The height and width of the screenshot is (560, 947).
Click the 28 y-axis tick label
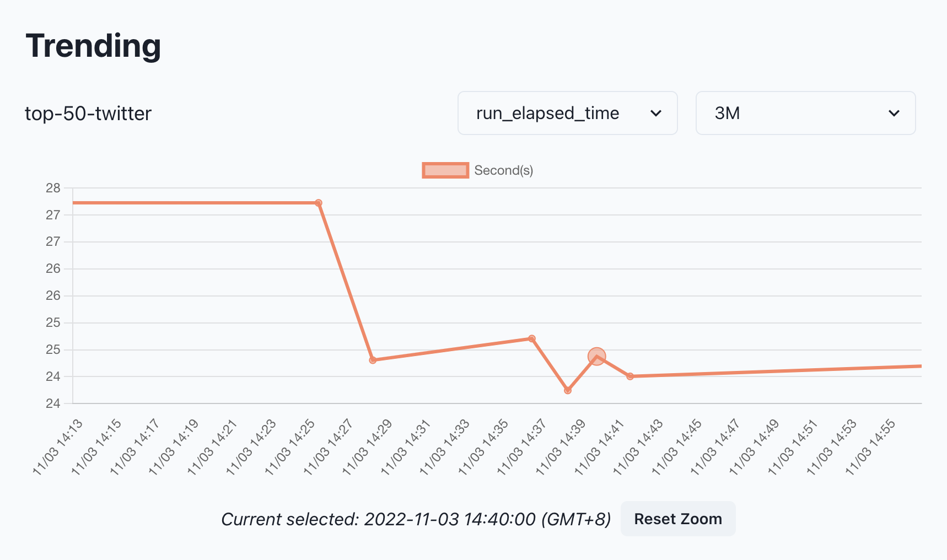[x=53, y=188]
